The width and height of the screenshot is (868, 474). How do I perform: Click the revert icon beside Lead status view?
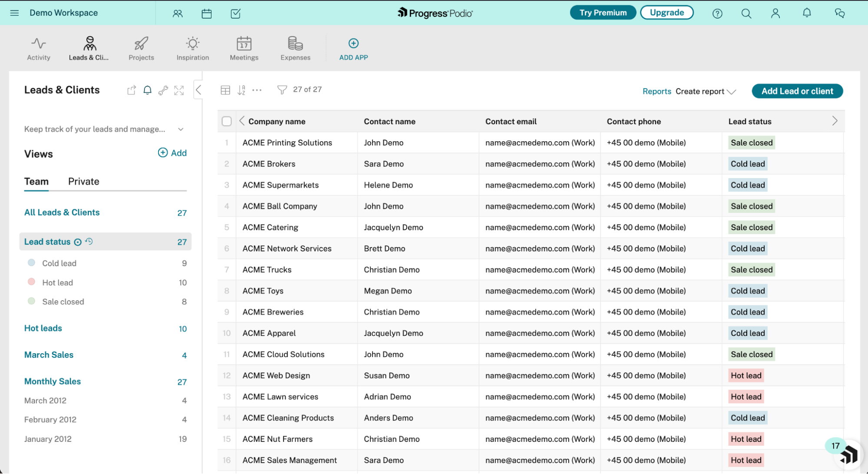(89, 242)
